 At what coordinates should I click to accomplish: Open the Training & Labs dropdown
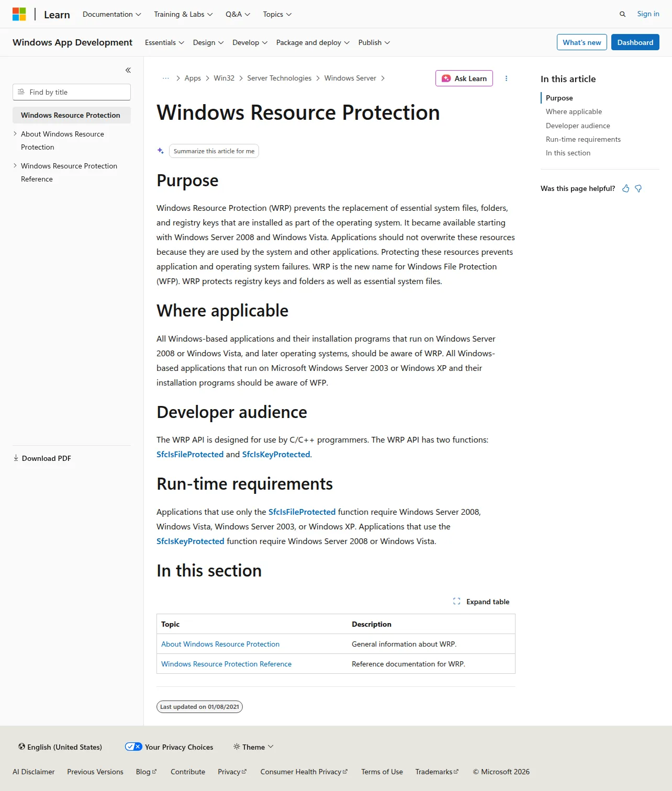[183, 14]
